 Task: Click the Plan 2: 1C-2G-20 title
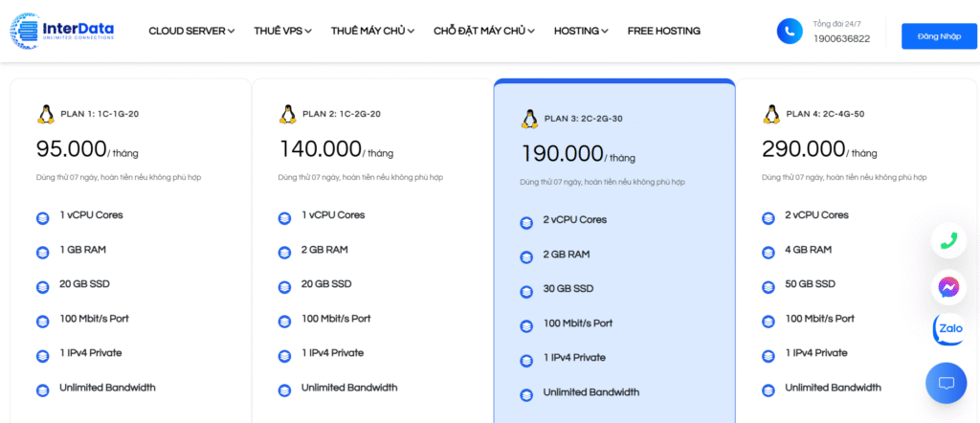[342, 114]
